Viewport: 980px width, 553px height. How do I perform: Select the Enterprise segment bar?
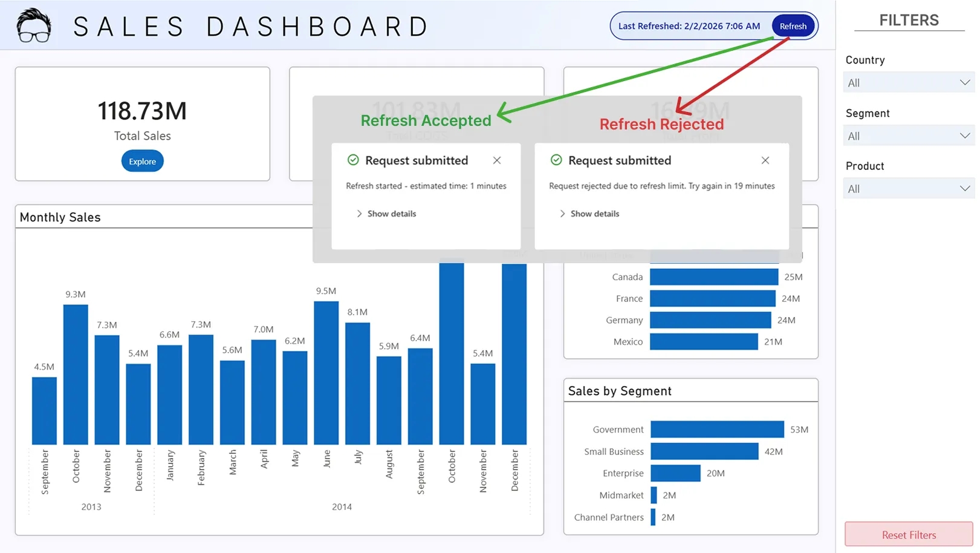point(675,473)
